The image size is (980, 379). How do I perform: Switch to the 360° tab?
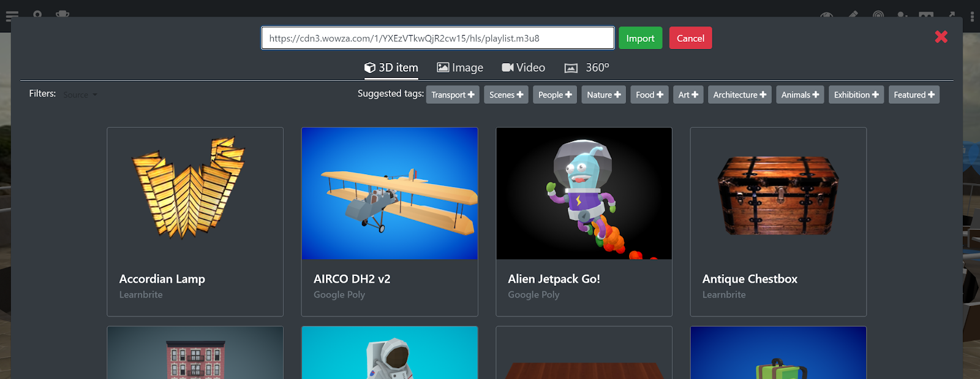(587, 67)
